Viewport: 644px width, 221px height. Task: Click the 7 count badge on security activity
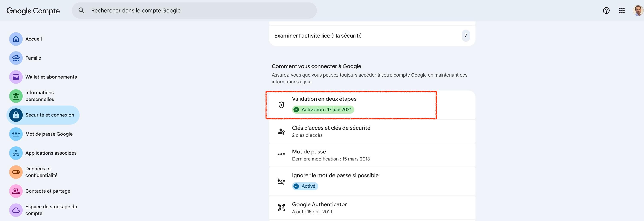pyautogui.click(x=466, y=35)
